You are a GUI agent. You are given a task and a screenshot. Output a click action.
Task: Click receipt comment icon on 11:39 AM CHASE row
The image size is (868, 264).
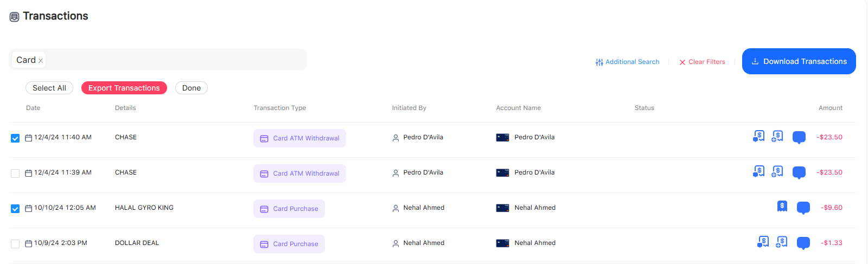(758, 171)
